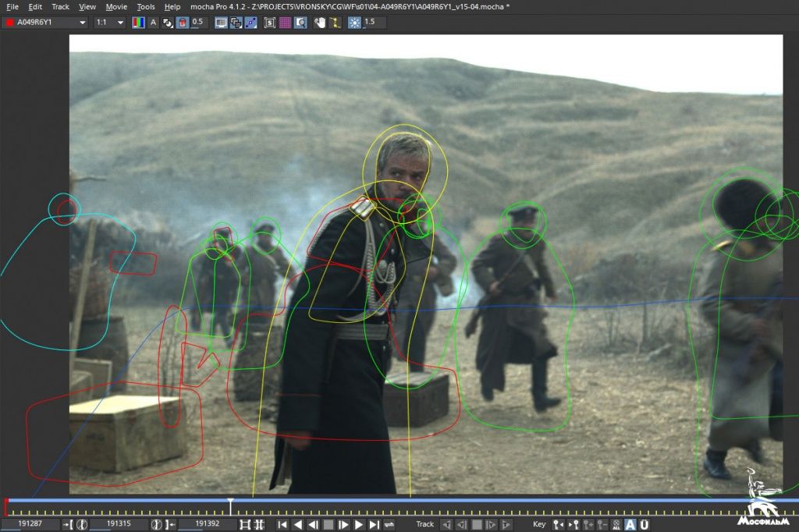The width and height of the screenshot is (799, 532).
Task: Click the reset out point icon
Action: [x=156, y=524]
